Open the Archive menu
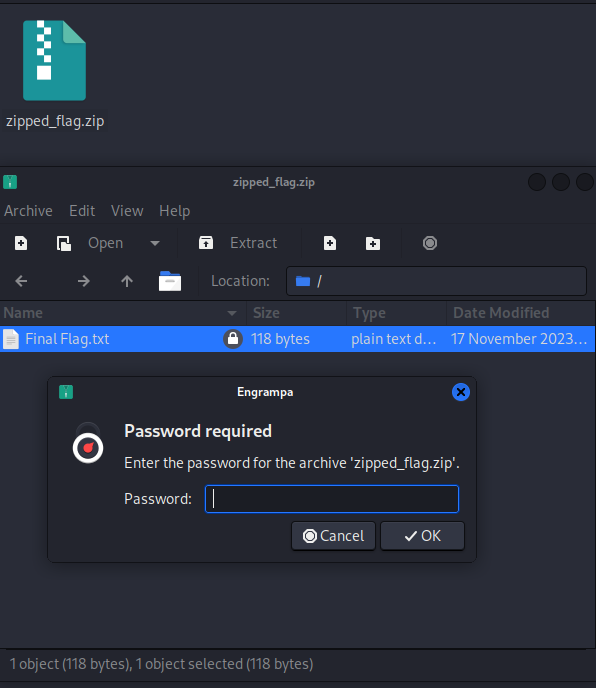 pyautogui.click(x=28, y=211)
